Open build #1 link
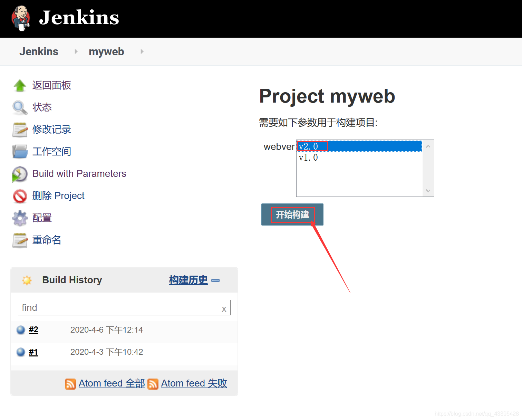Screen dimensions: 522x420 pos(33,352)
